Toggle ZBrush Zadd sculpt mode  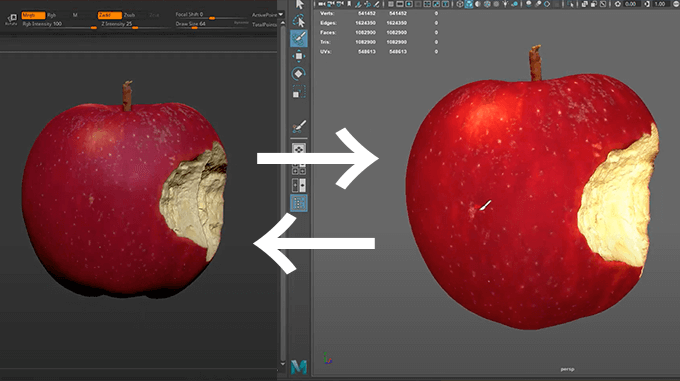point(109,15)
